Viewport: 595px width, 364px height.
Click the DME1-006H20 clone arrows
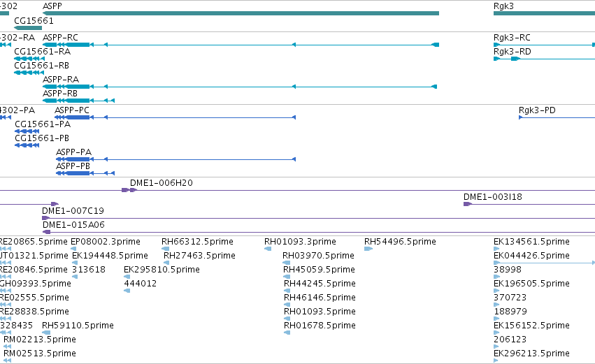[x=129, y=190]
